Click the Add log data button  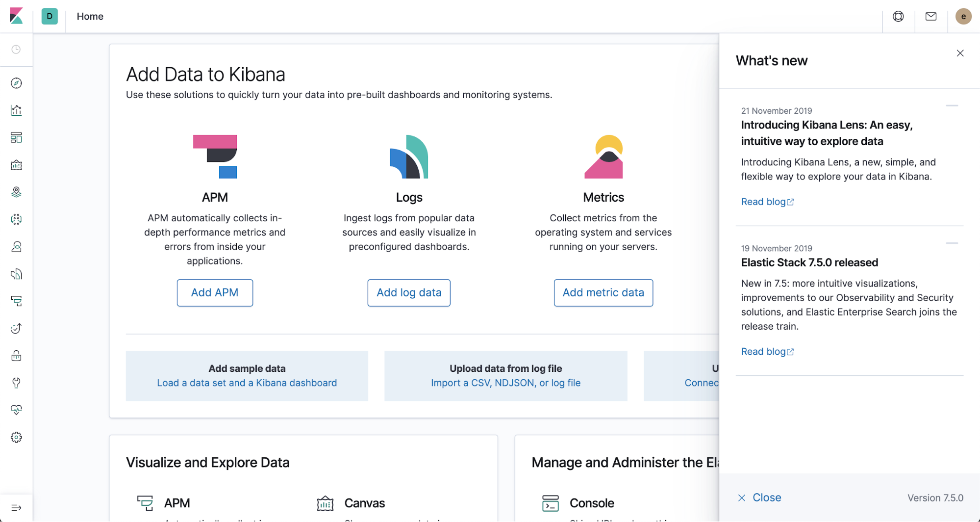tap(409, 293)
